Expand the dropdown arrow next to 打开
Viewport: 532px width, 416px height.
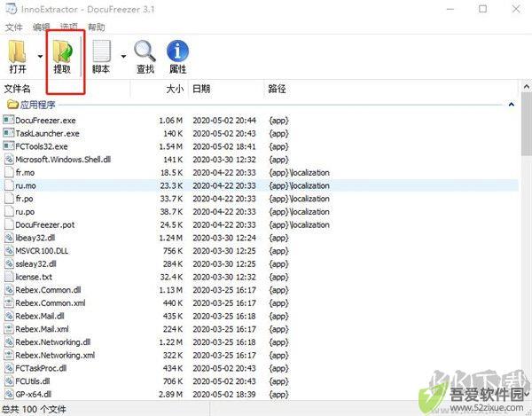tap(40, 57)
